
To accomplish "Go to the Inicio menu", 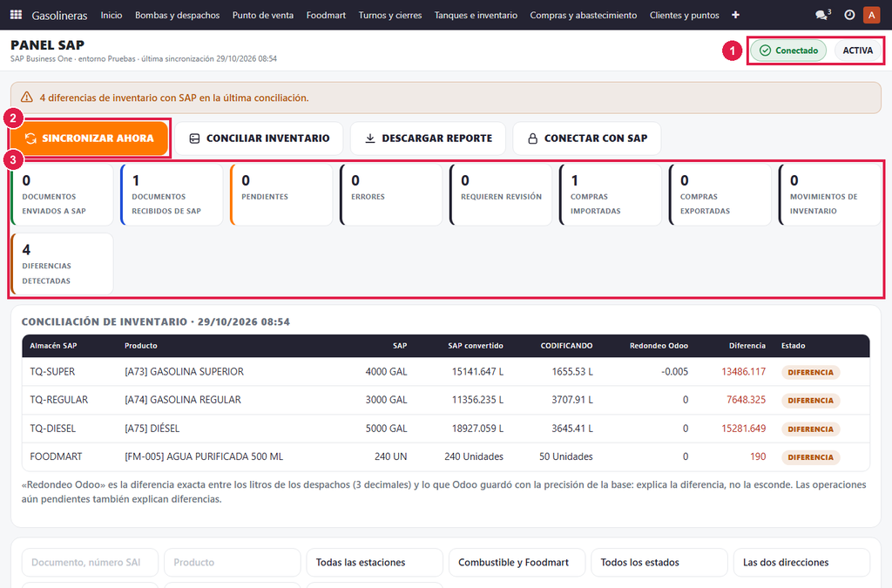I will [111, 16].
